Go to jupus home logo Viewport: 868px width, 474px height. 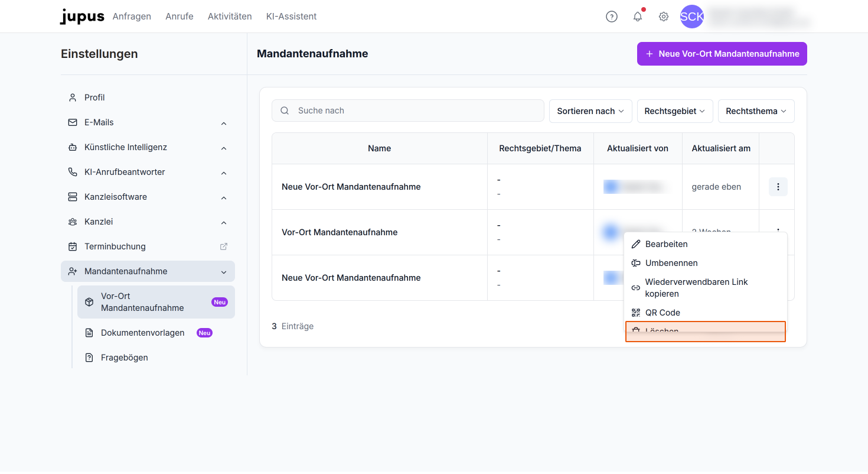82,17
